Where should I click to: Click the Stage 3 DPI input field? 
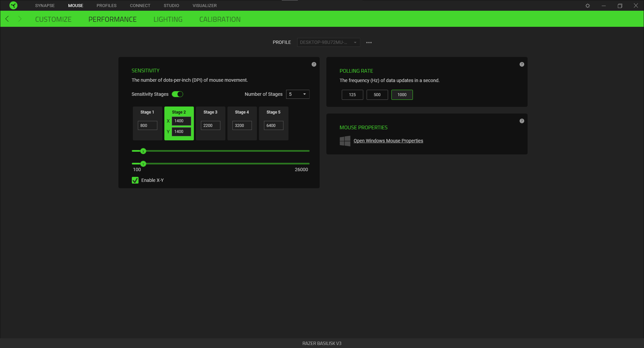click(210, 125)
